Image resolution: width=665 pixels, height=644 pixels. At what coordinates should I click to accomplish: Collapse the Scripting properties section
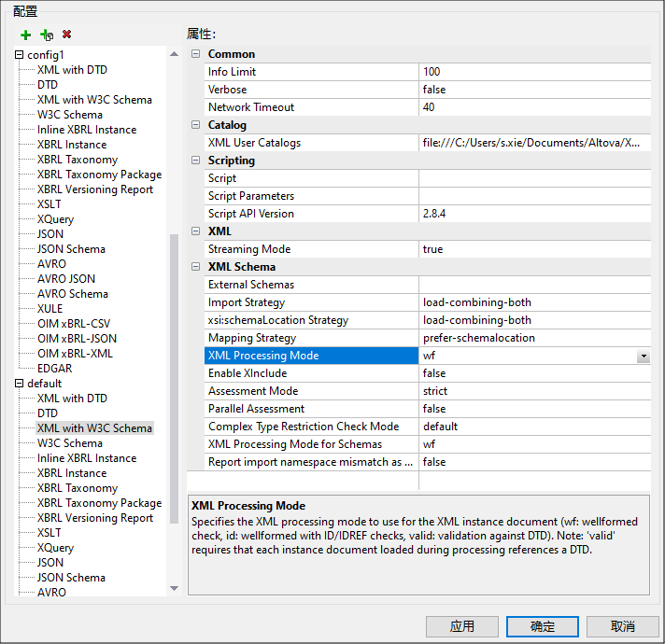(195, 161)
